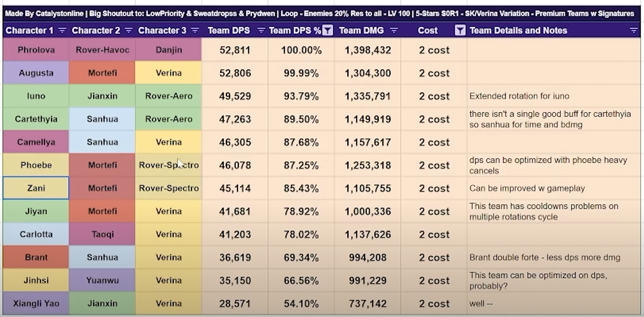Select the Rover-Spectro cell in Zani's row
The width and height of the screenshot is (644, 317).
168,188
